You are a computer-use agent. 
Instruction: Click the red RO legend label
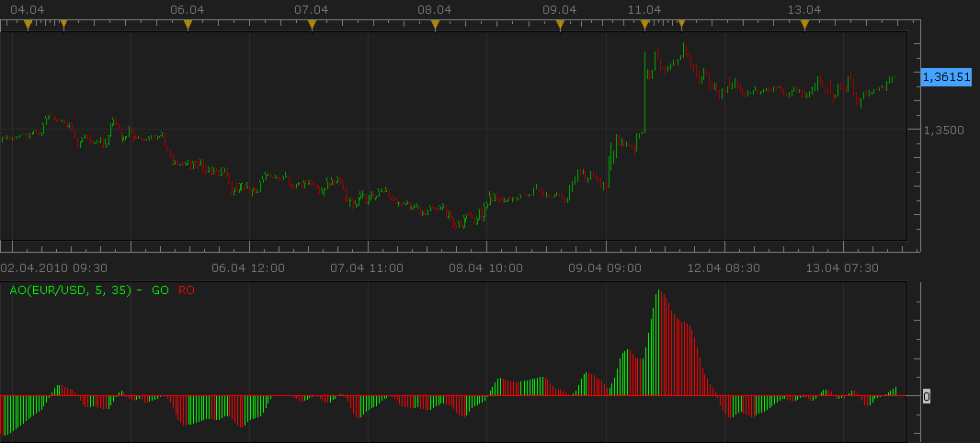187,290
